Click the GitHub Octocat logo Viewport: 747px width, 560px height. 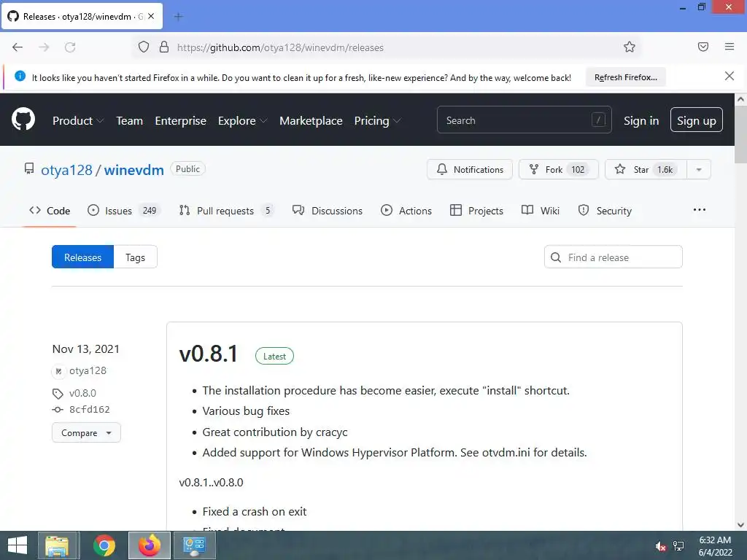point(23,119)
